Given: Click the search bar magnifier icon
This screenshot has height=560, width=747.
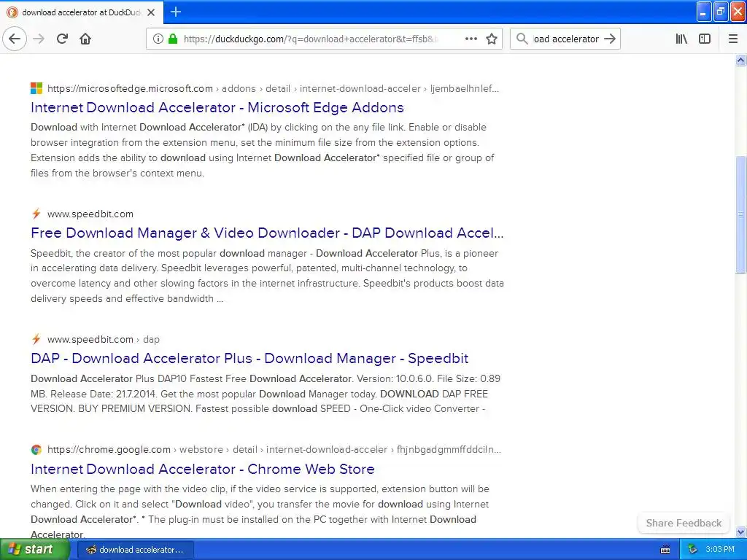Looking at the screenshot, I should click(522, 39).
